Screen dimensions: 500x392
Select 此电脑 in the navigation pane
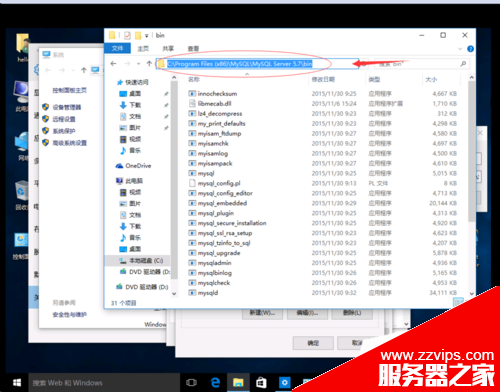coord(134,181)
